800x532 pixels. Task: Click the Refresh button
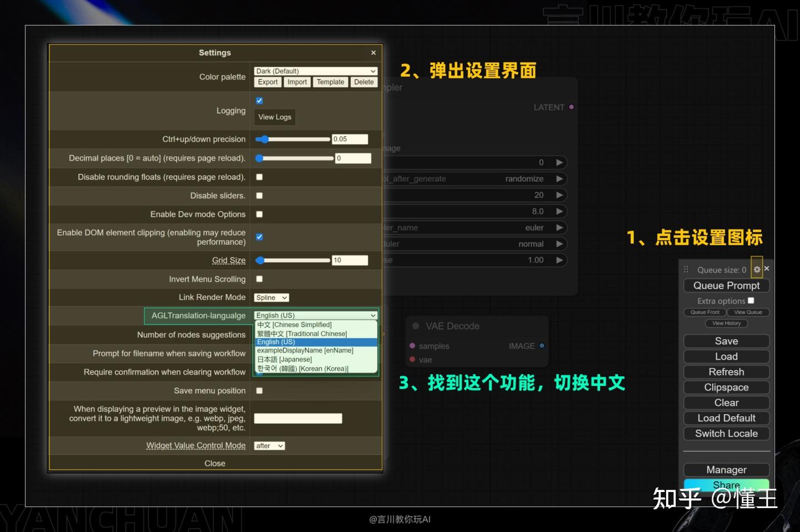coord(726,372)
